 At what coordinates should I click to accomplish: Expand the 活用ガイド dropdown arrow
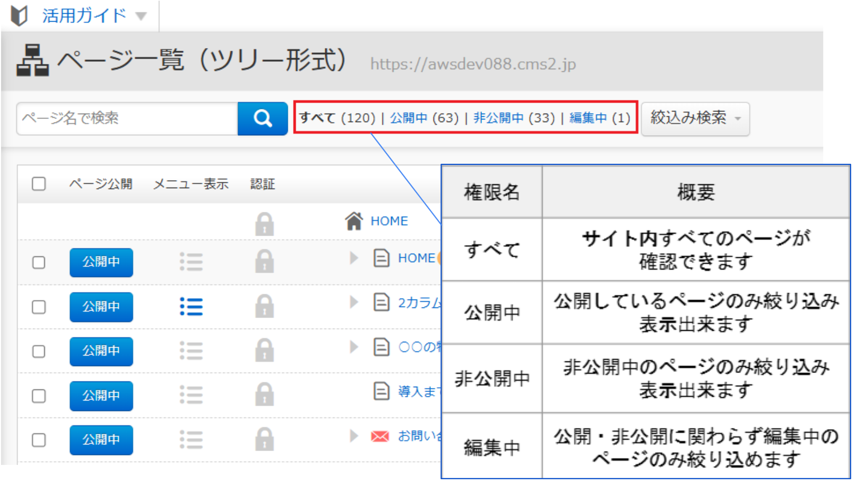point(140,16)
